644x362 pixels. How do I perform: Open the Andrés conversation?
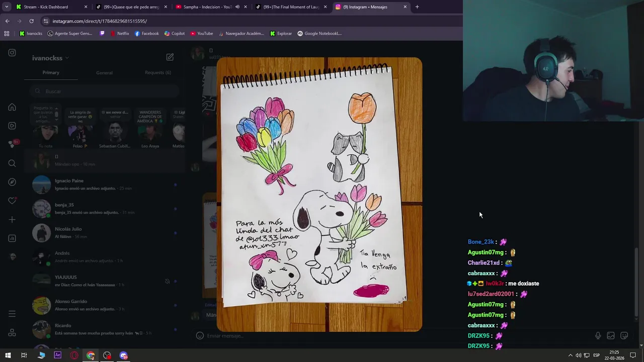pyautogui.click(x=104, y=257)
